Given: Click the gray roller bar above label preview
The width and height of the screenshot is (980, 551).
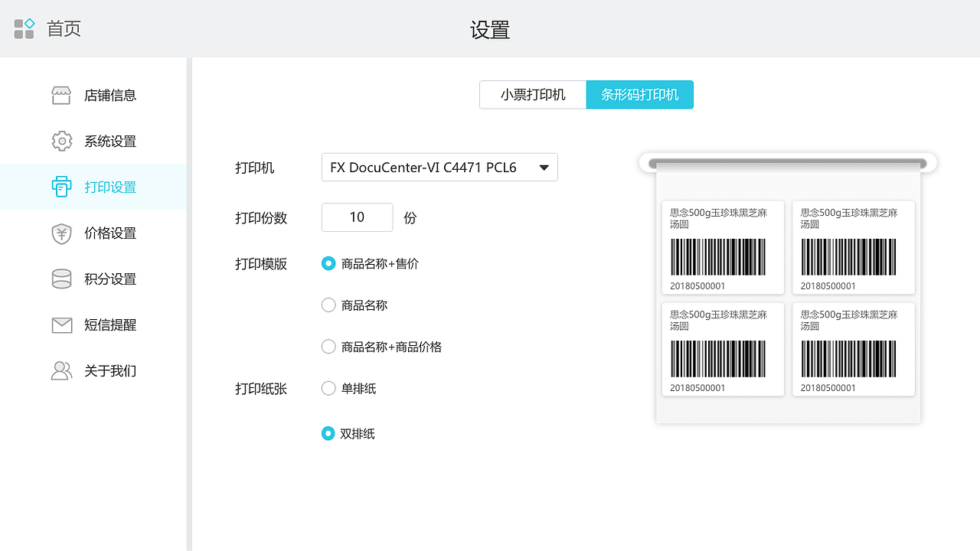Looking at the screenshot, I should pyautogui.click(x=788, y=161).
